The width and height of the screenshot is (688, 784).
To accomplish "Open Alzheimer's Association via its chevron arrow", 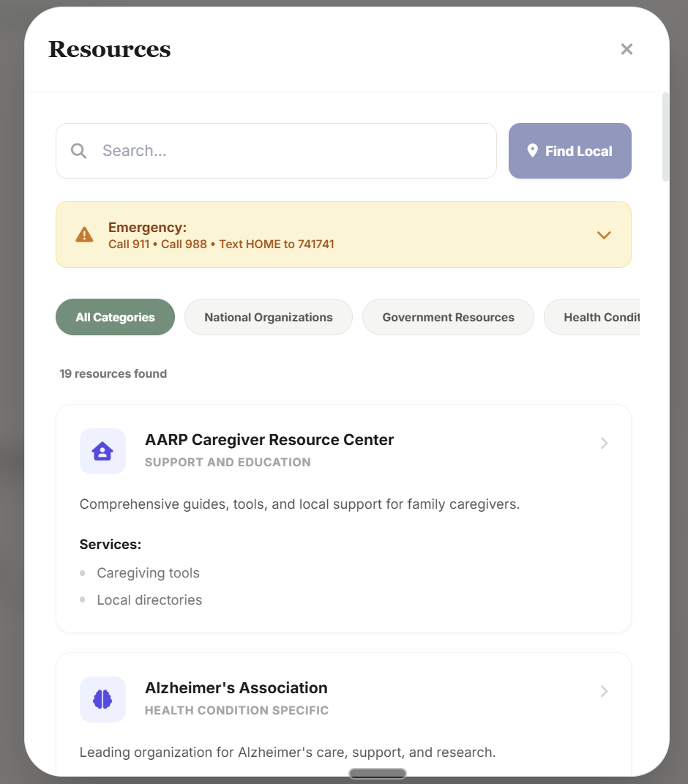I will 604,691.
